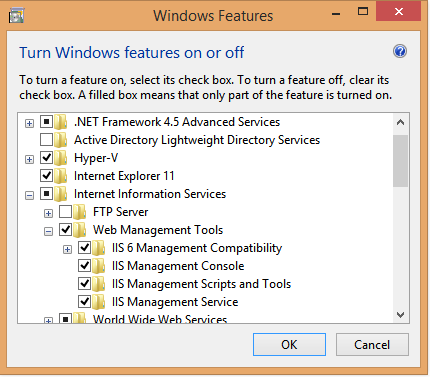Select the .NET Framework 4.5 folder icon
Image resolution: width=430 pixels, height=377 pixels.
61,122
